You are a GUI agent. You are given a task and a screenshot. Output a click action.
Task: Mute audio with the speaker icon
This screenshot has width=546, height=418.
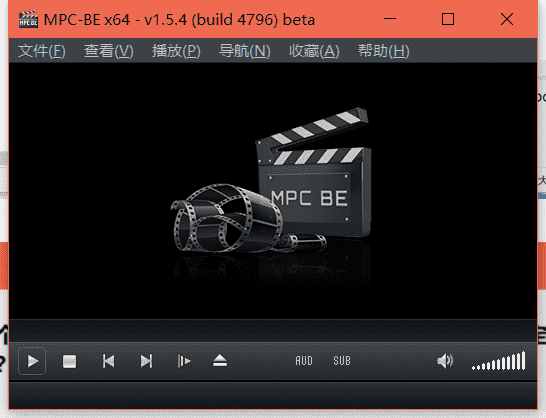pos(445,361)
